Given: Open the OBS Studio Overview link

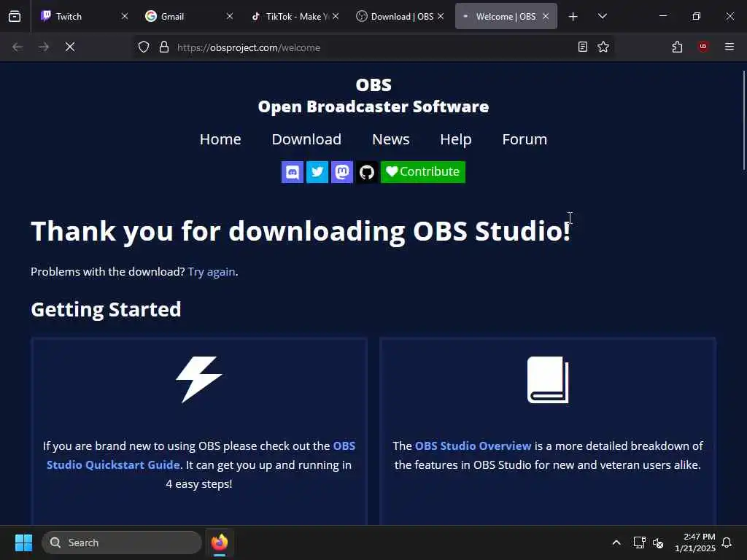Looking at the screenshot, I should click(473, 446).
